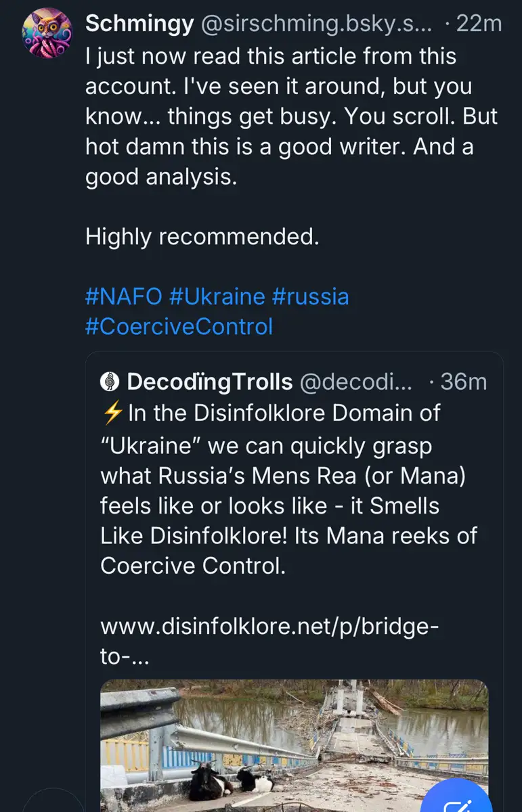Open the #NAFO hashtag
The width and height of the screenshot is (522, 812).
tap(124, 296)
